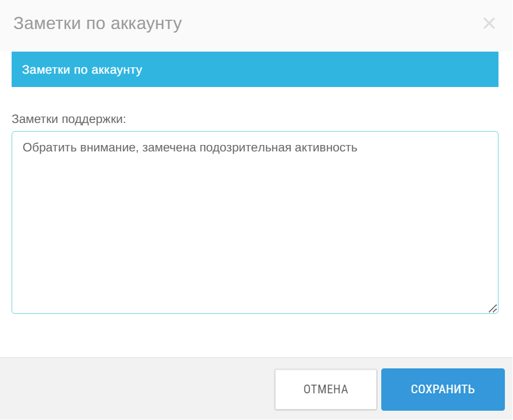Click the bottom-left corner inside the notes textarea
This screenshot has height=420, width=513.
tap(20, 306)
